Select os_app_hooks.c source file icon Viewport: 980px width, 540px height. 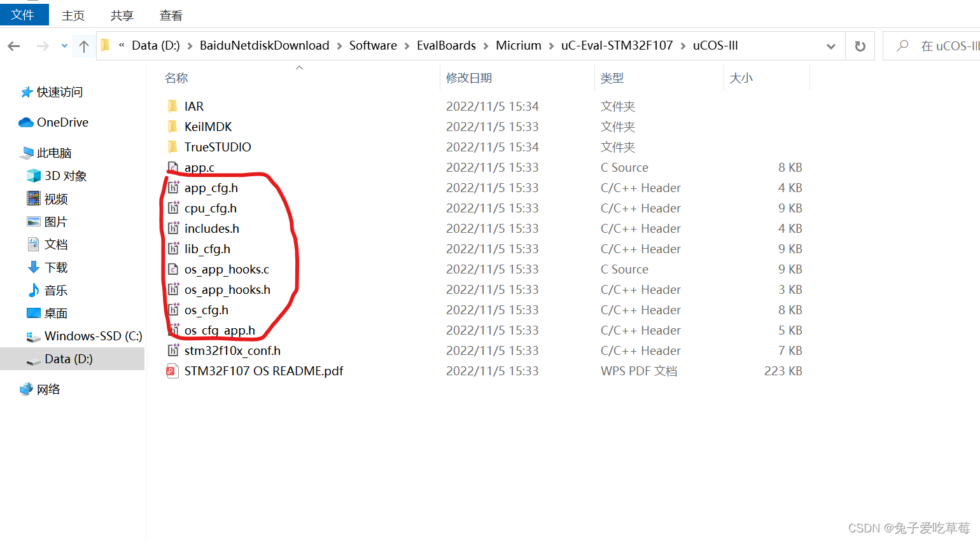click(172, 269)
